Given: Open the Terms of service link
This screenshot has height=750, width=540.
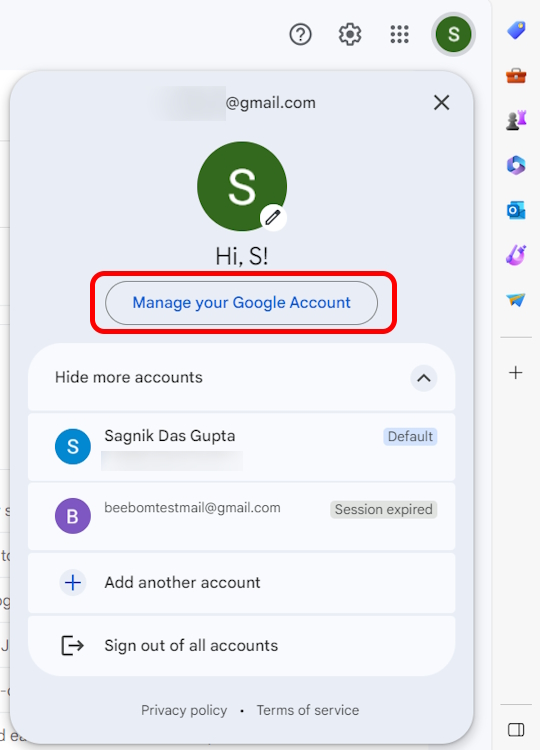Looking at the screenshot, I should click(308, 710).
